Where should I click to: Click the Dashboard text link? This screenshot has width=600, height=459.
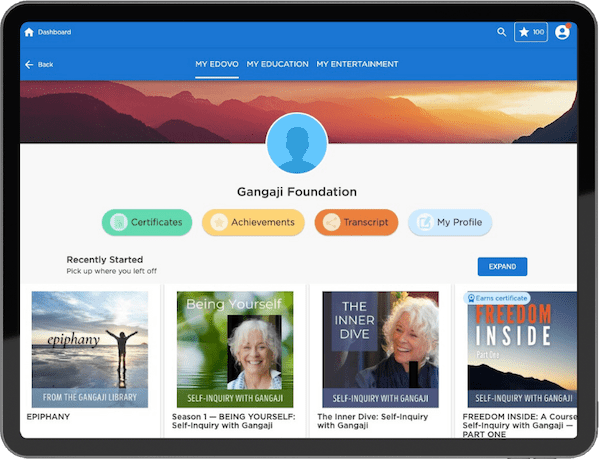pos(55,32)
